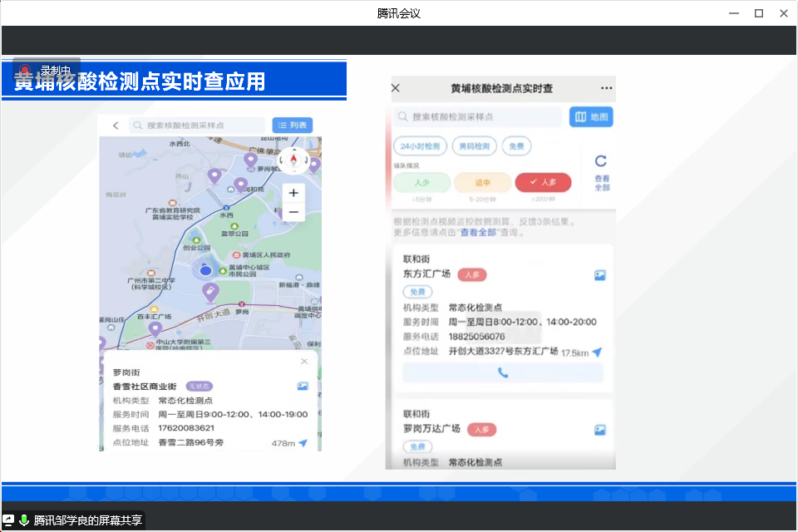
Task: Open the three-dot more menu in the mini program
Action: click(606, 88)
